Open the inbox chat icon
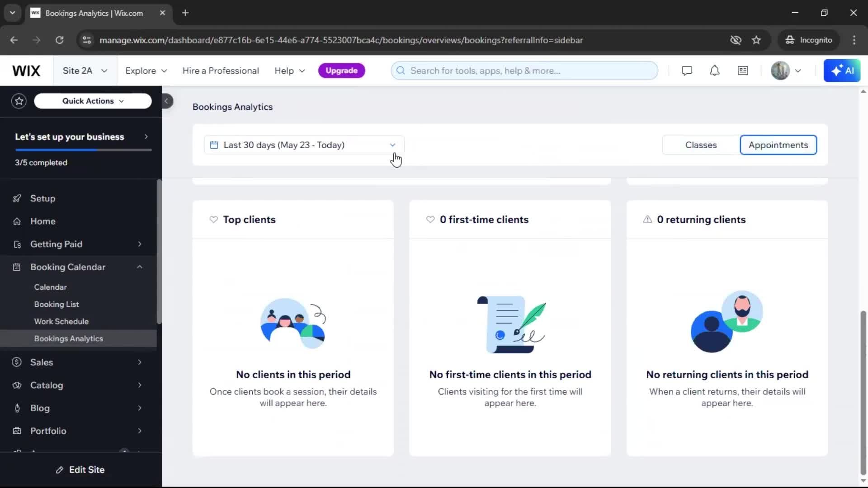 point(687,71)
